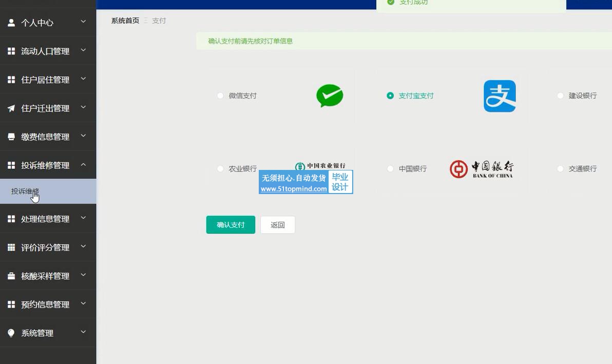This screenshot has width=612, height=364.
Task: Select 农业银行 radio button
Action: coord(220,168)
